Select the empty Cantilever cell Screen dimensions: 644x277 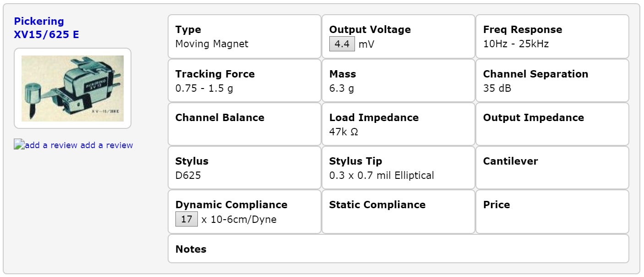(552, 168)
